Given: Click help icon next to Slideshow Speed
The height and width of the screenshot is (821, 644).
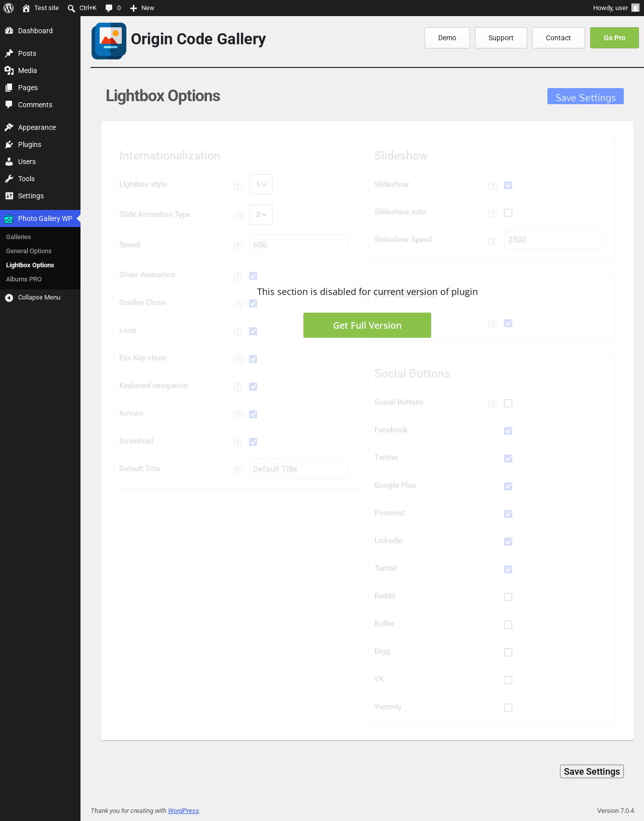Looking at the screenshot, I should [493, 242].
